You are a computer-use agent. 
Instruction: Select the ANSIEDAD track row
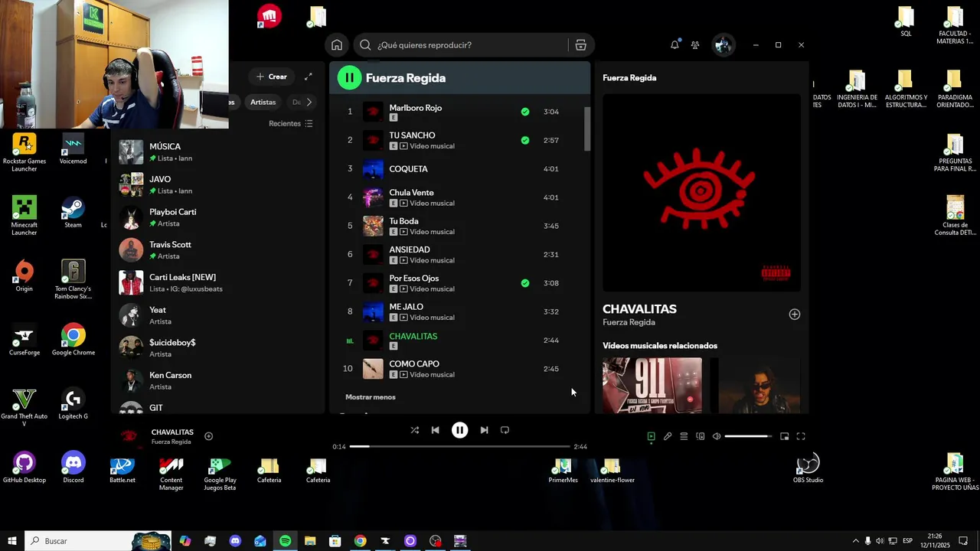459,255
